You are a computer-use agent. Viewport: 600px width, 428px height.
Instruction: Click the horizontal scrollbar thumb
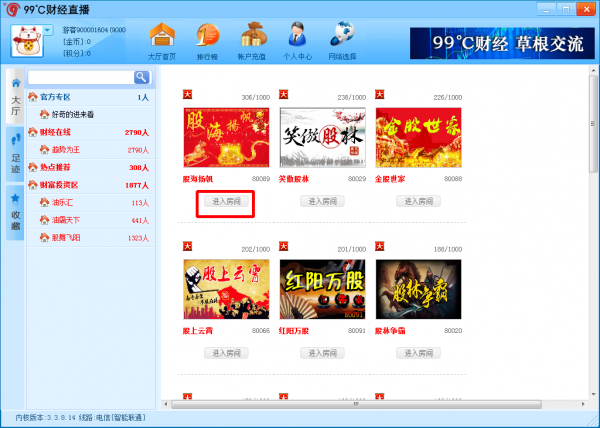[356, 404]
